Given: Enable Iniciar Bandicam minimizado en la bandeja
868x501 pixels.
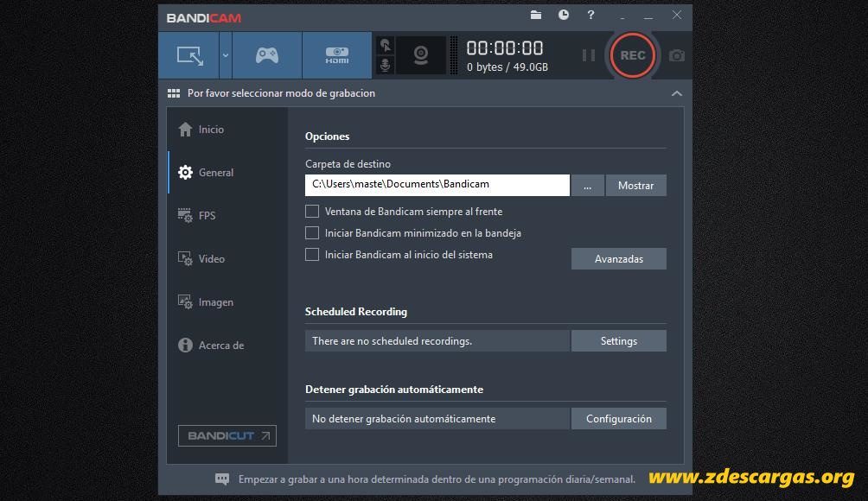Looking at the screenshot, I should click(312, 233).
